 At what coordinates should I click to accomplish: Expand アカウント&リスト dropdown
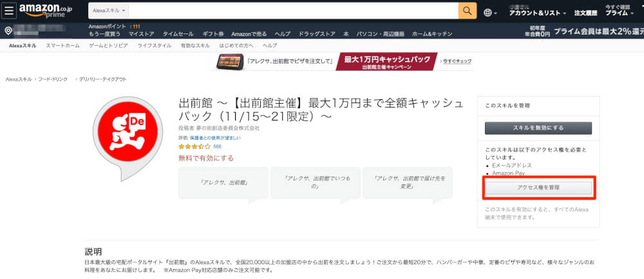pyautogui.click(x=538, y=13)
